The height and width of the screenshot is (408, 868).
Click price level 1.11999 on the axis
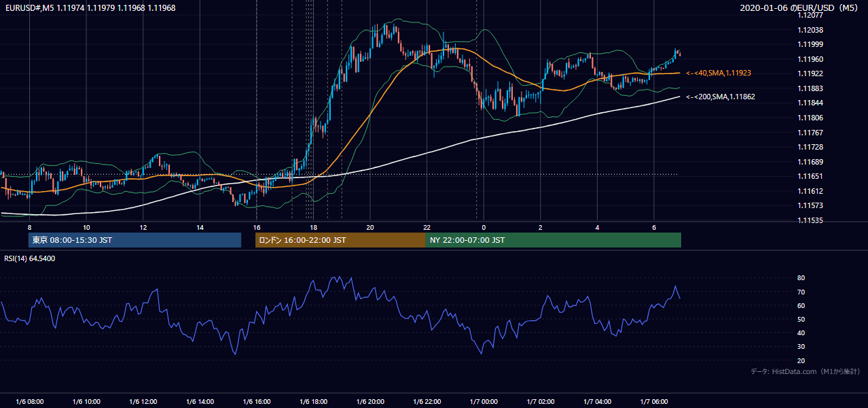[x=810, y=44]
